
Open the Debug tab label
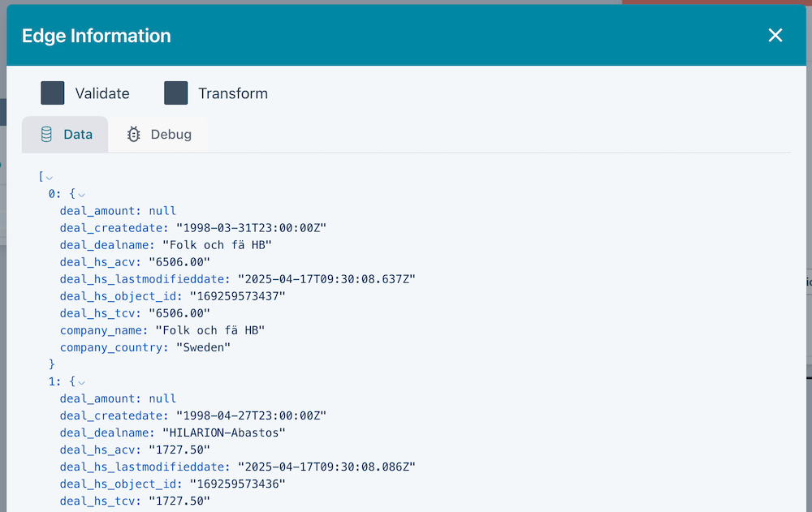(171, 135)
